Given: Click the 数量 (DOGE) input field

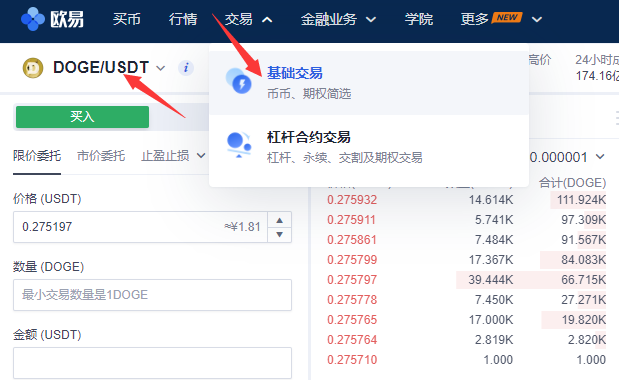Looking at the screenshot, I should tap(152, 295).
